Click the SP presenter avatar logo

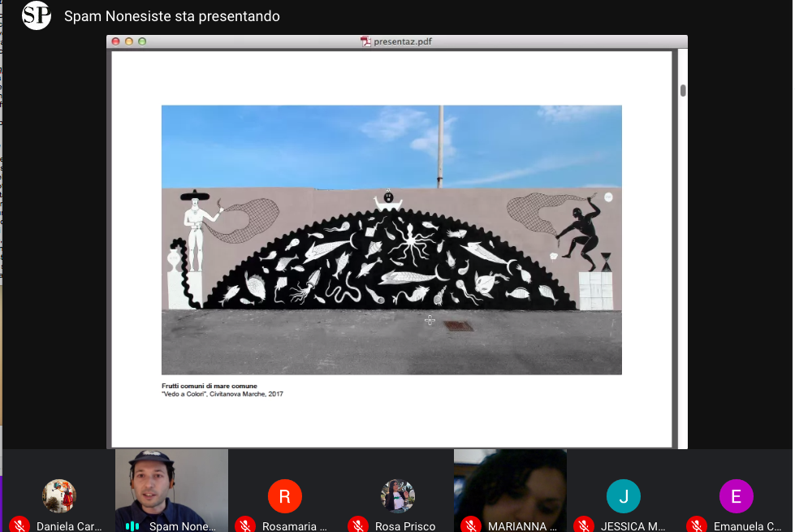coord(36,15)
